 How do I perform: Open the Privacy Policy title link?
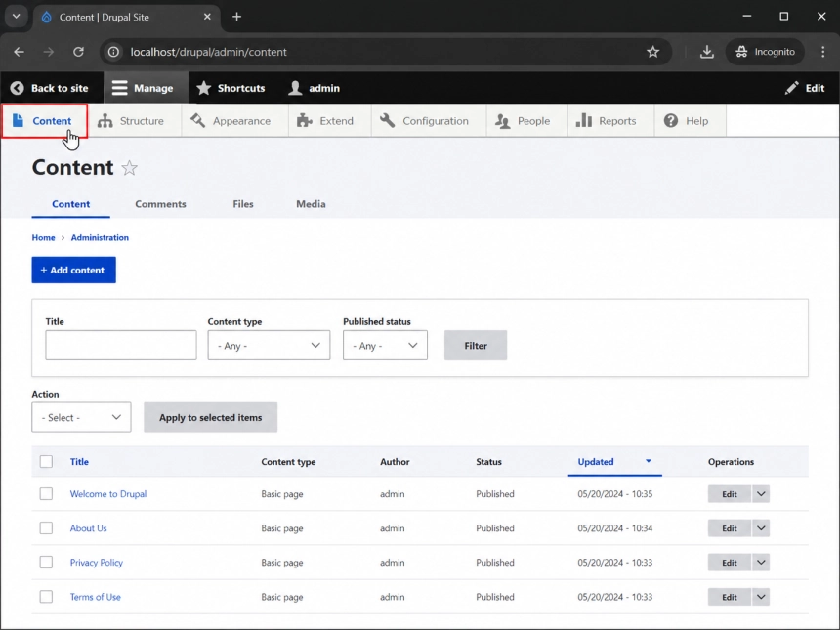pyautogui.click(x=97, y=563)
